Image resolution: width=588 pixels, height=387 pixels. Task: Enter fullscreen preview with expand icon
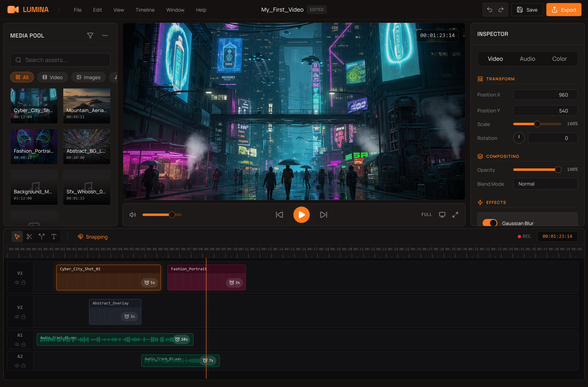tap(455, 215)
